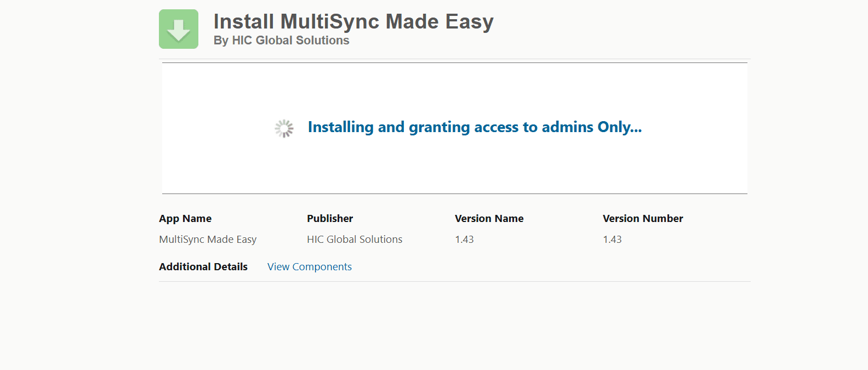Click the 'Install MultiSync Made Easy' heading
Viewport: 868px width, 370px height.
click(353, 22)
